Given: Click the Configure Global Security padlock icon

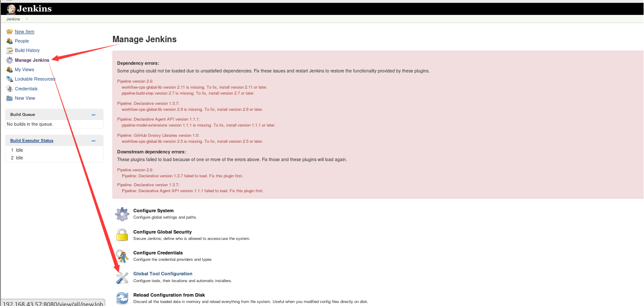Looking at the screenshot, I should tap(122, 235).
